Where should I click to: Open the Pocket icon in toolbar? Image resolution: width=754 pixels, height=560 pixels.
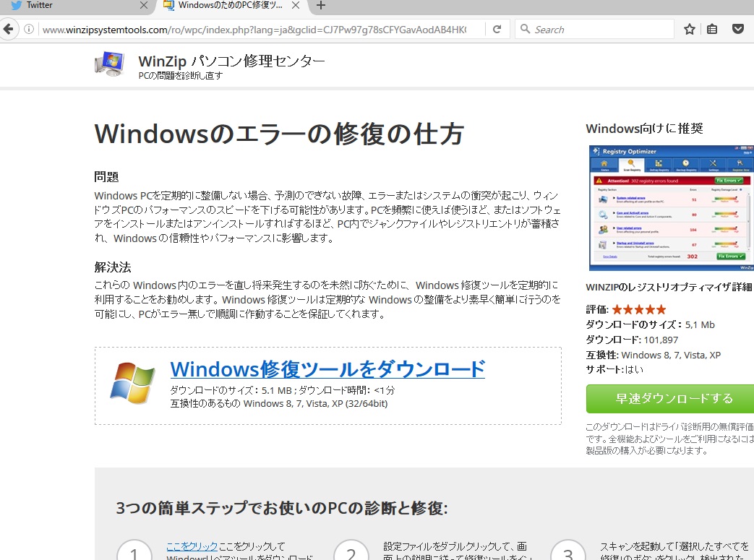click(738, 30)
